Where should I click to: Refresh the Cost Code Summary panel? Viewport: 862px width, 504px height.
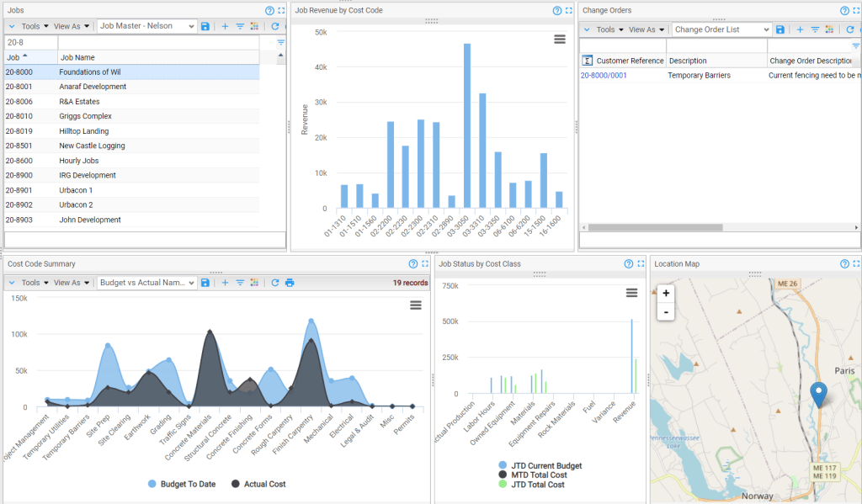click(274, 283)
